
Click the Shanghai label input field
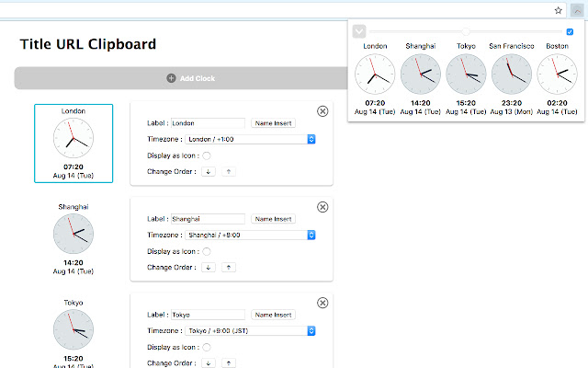[x=208, y=219]
